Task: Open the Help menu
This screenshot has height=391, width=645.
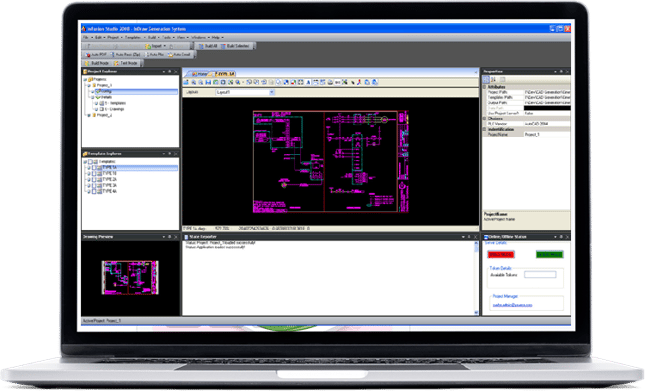Action: click(216, 37)
